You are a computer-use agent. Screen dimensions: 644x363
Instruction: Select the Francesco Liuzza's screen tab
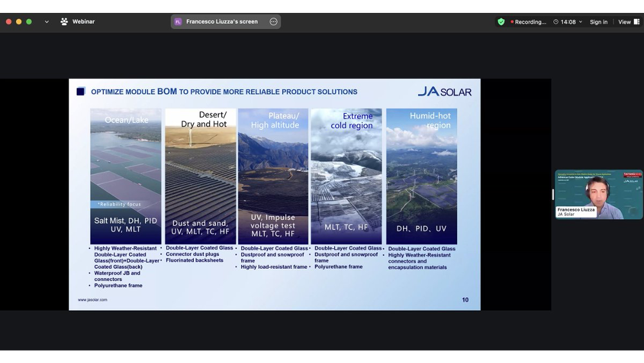[x=225, y=22]
